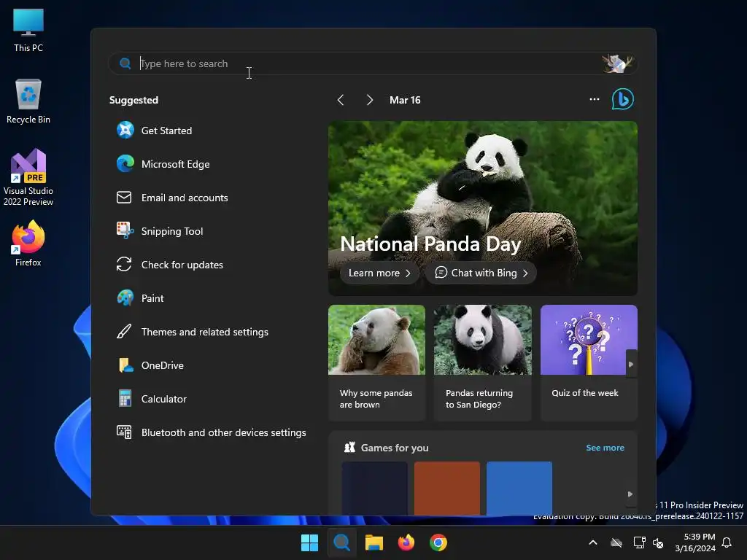The height and width of the screenshot is (560, 747).
Task: Open the Quiz of the week card
Action: tap(589, 363)
